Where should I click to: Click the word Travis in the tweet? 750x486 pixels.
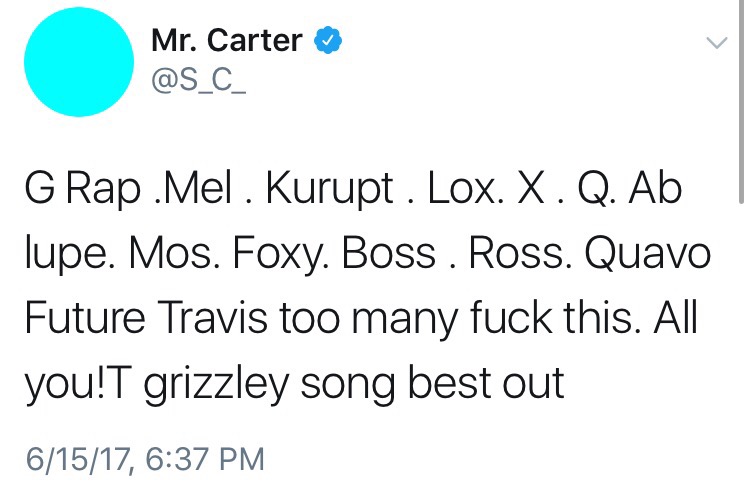(x=209, y=318)
